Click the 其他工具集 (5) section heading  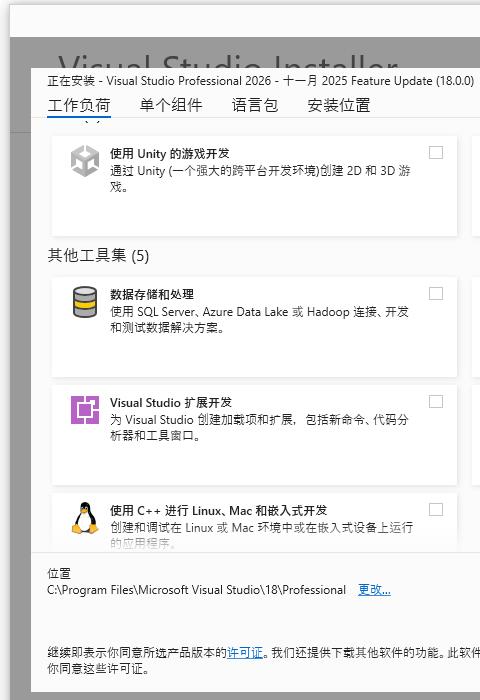[98, 255]
